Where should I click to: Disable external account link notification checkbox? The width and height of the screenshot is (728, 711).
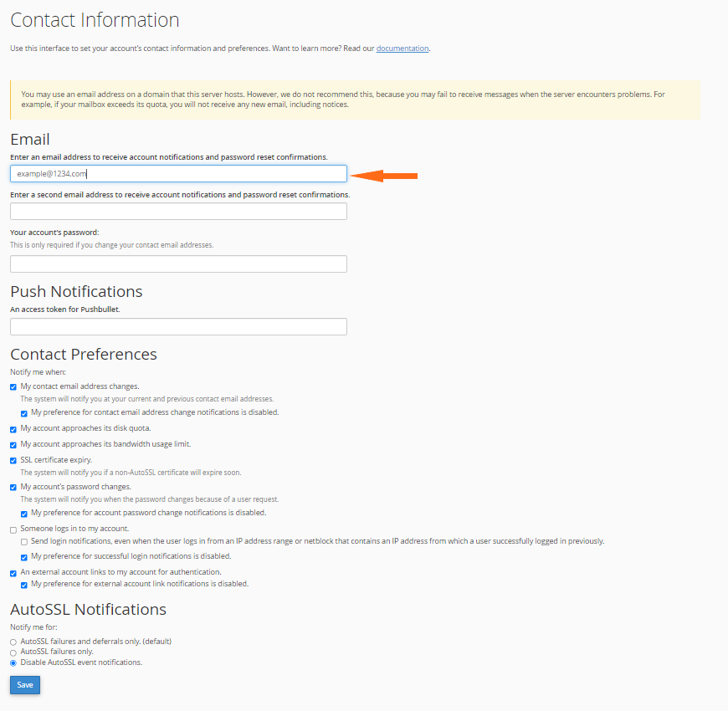click(x=13, y=573)
